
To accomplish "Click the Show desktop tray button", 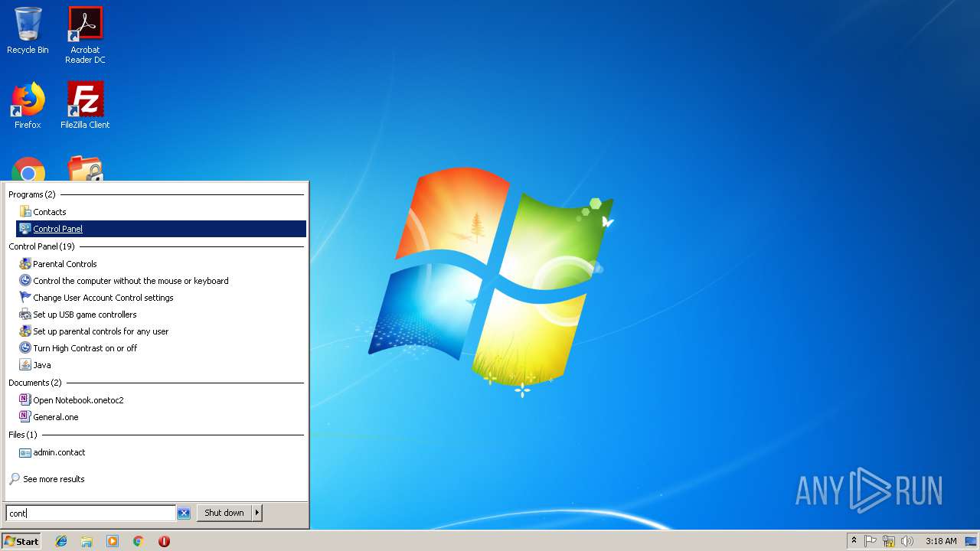I will click(971, 541).
